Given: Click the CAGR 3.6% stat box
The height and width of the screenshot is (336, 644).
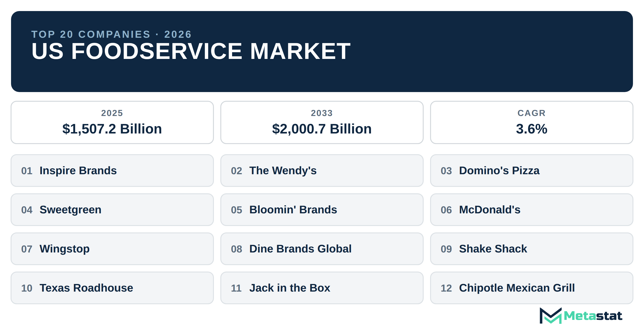Looking at the screenshot, I should [532, 122].
